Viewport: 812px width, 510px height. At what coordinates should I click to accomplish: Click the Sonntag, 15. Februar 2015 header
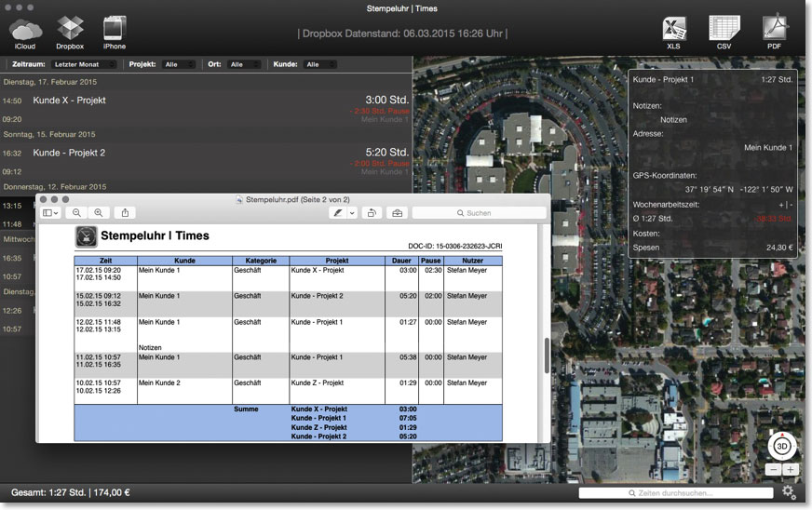click(49, 134)
